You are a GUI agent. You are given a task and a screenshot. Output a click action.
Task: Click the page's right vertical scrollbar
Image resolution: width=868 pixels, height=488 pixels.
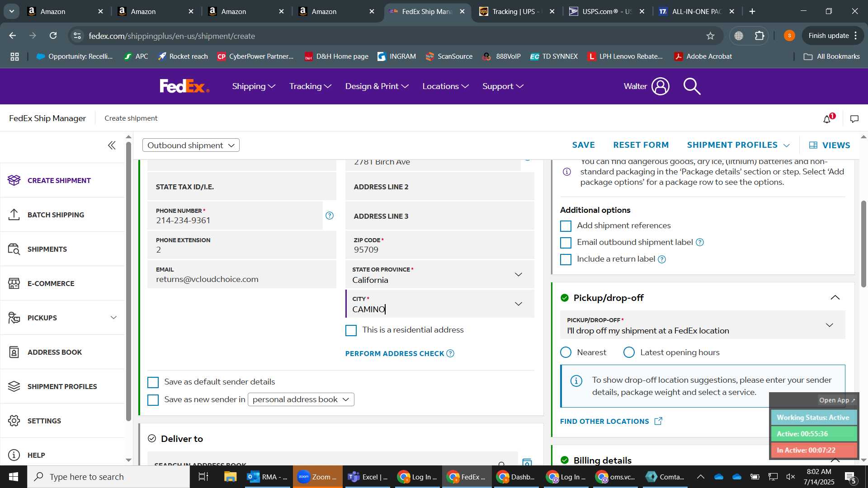863,244
